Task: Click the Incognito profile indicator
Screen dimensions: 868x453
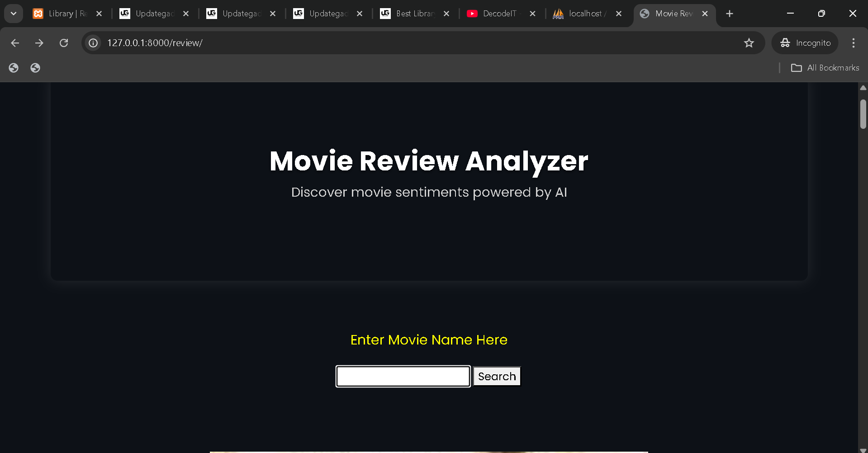Action: pos(805,43)
